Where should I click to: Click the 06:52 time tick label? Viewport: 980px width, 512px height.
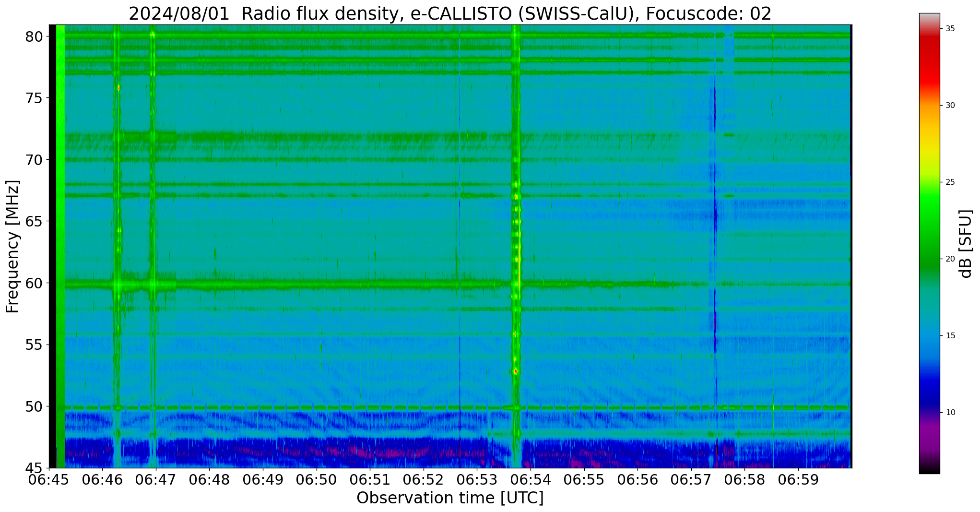click(424, 480)
